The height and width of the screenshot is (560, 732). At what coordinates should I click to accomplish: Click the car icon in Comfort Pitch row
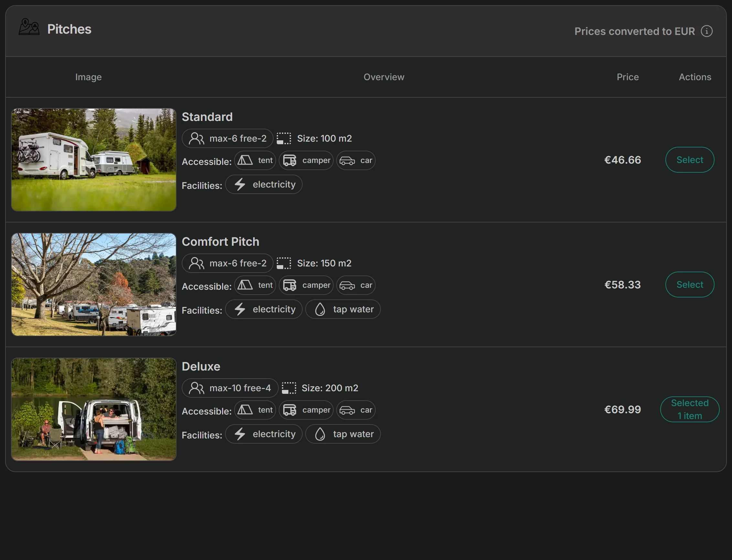pos(347,286)
